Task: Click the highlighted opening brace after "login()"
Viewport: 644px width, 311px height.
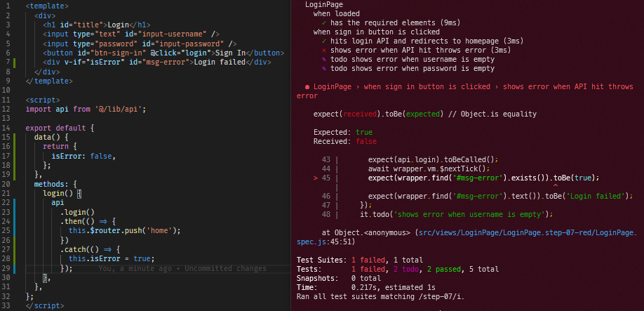Action: click(79, 194)
